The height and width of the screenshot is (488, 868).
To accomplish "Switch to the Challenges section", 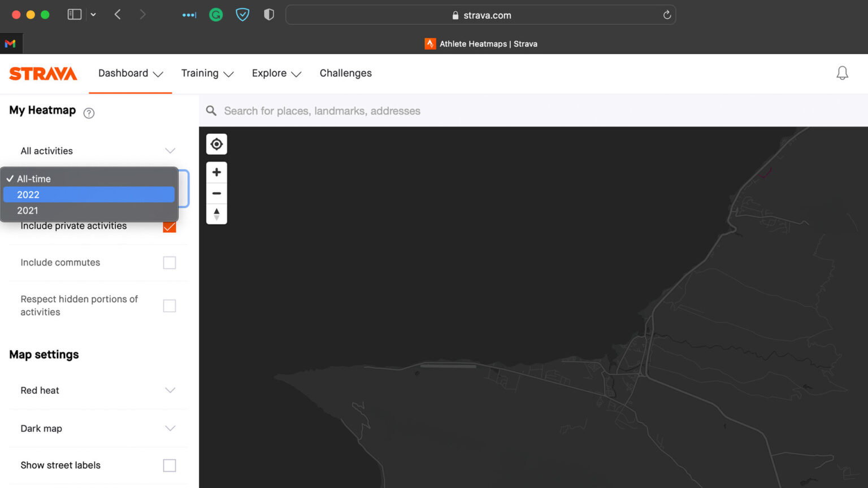I will (x=345, y=73).
